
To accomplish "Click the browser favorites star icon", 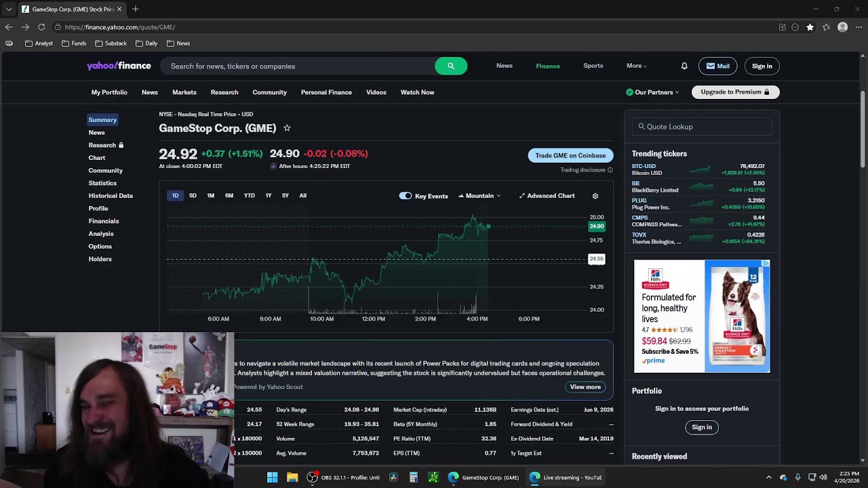I will pos(810,27).
